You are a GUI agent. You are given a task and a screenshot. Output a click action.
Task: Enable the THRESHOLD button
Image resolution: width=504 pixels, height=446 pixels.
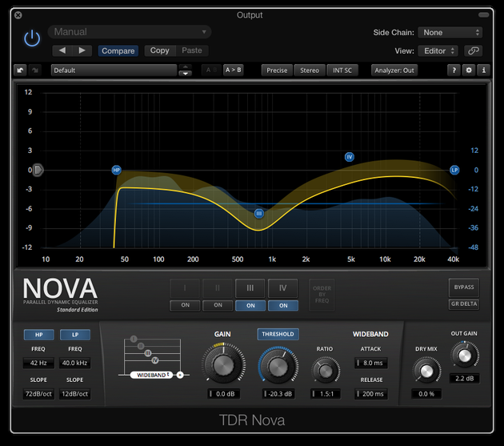278,334
